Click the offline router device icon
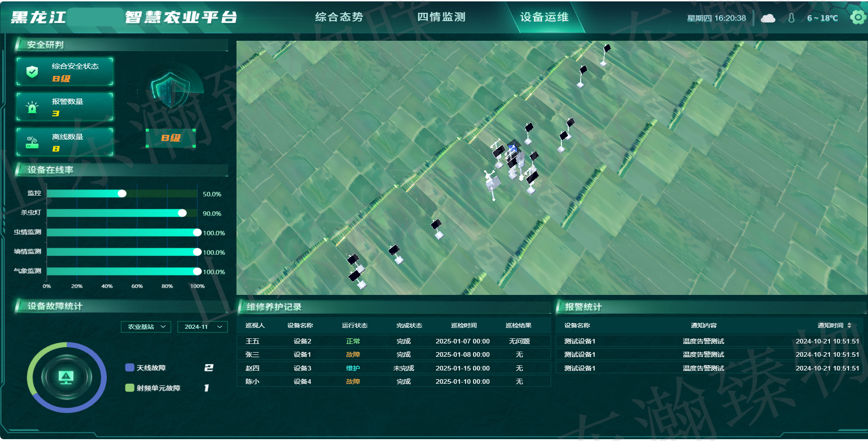Viewport: 868px width, 441px height. pos(32,142)
